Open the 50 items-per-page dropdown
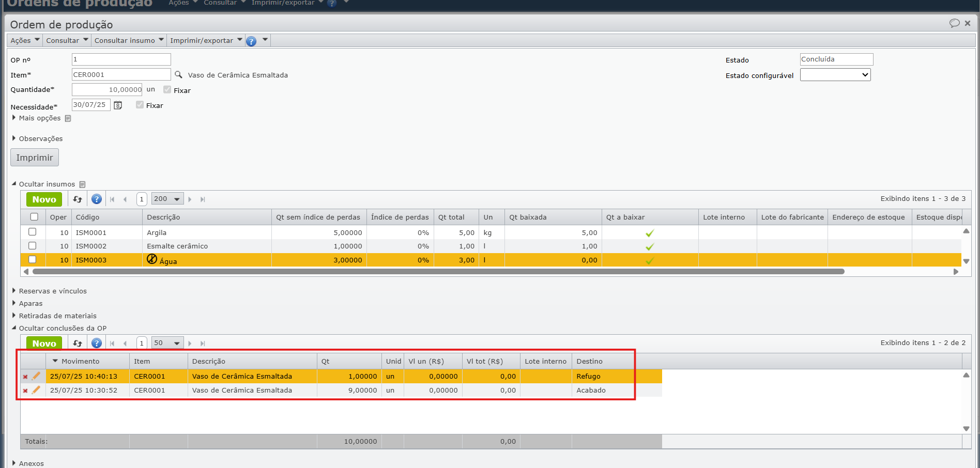Image resolution: width=980 pixels, height=468 pixels. point(167,343)
